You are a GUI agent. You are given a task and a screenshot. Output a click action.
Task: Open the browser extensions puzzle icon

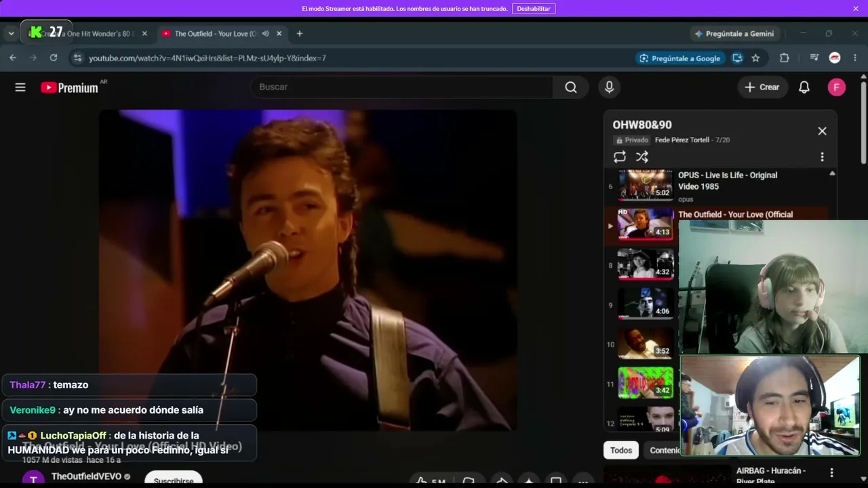(785, 58)
